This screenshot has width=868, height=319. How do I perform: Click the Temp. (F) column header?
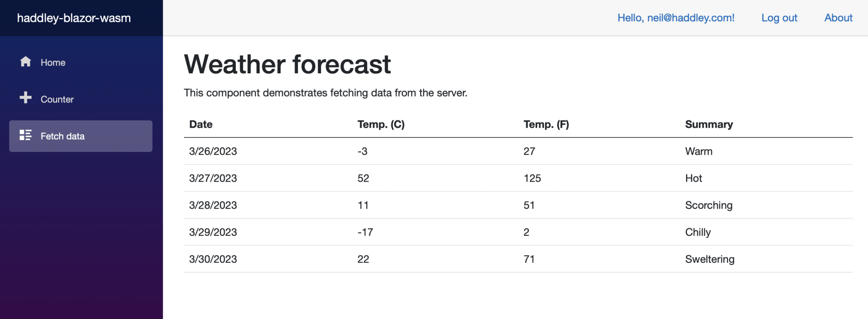546,124
